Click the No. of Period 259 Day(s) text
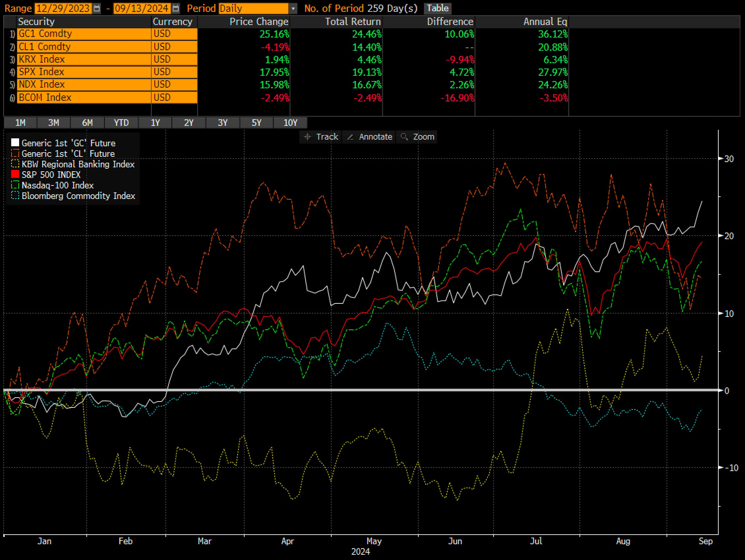 click(361, 9)
